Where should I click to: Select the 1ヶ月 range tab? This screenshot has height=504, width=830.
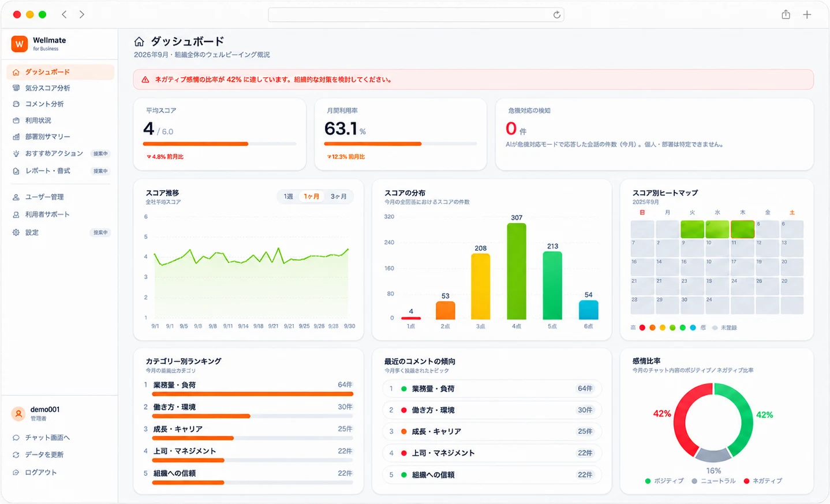(x=312, y=197)
